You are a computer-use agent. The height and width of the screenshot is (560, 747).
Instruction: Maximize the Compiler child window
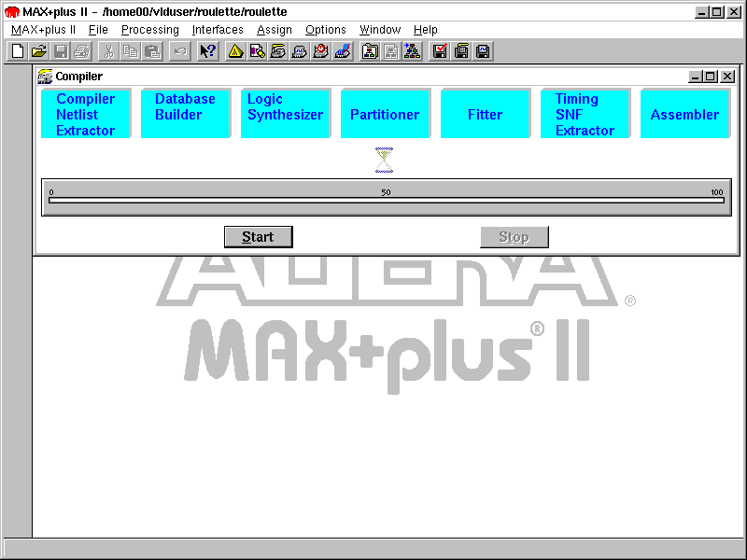click(711, 77)
